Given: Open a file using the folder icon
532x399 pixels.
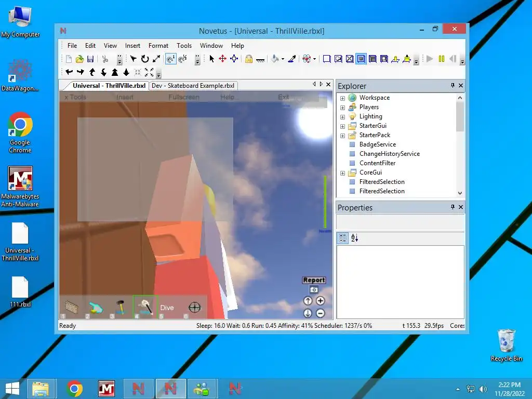Looking at the screenshot, I should (x=79, y=59).
